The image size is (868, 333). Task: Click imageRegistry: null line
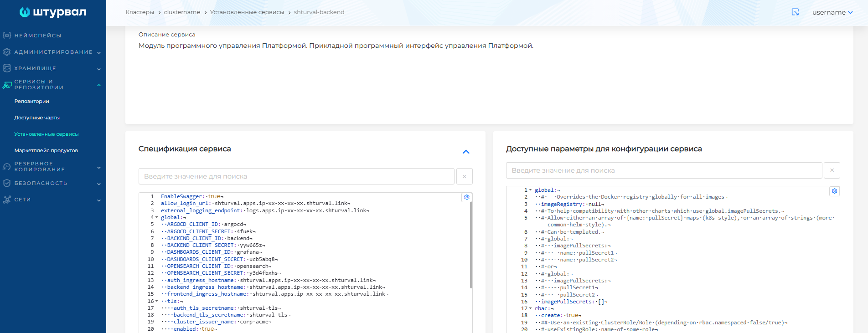coord(569,204)
